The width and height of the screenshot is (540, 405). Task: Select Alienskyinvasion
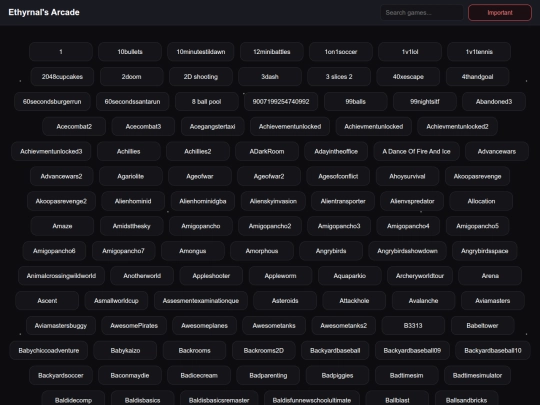[273, 201]
